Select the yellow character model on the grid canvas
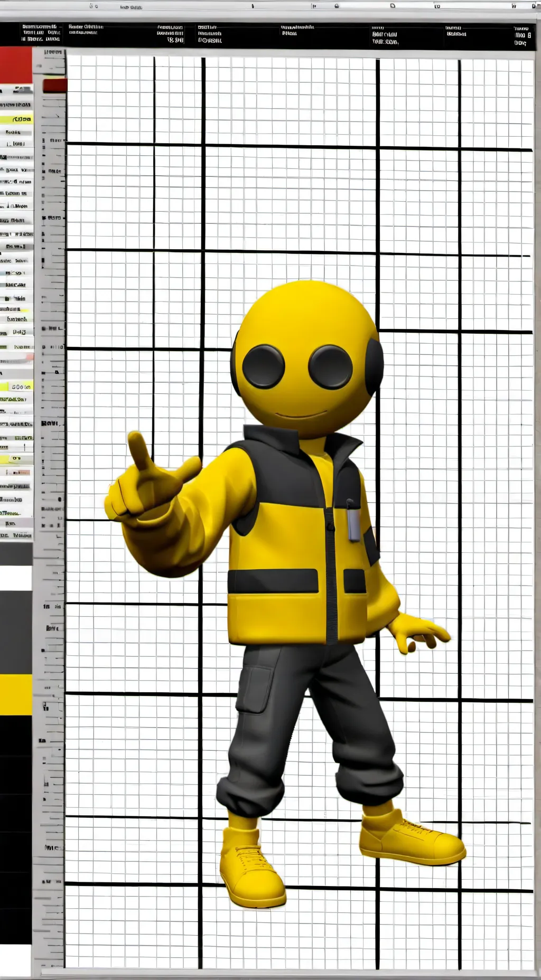This screenshot has height=980, width=541. coord(285,594)
